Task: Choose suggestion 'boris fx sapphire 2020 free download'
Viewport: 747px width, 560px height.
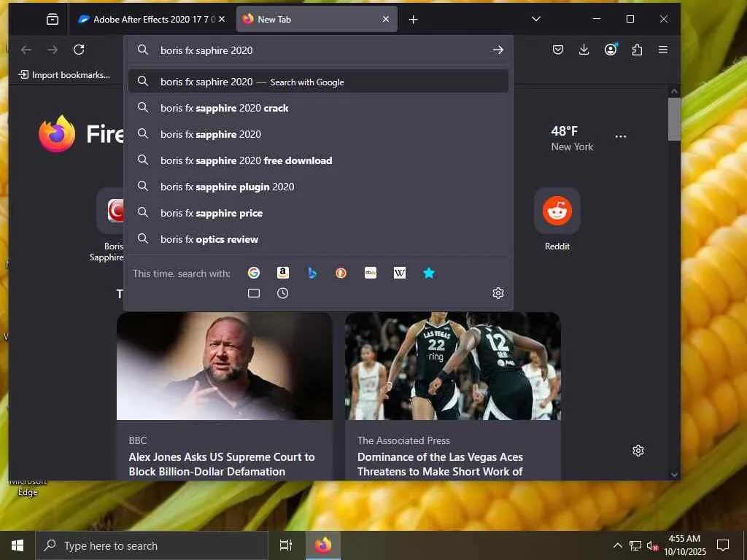Action: tap(318, 160)
